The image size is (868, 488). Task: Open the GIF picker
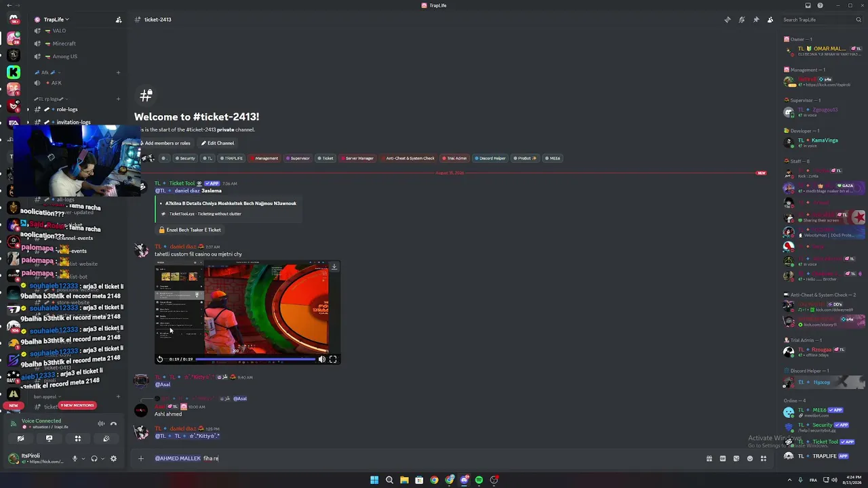click(723, 459)
